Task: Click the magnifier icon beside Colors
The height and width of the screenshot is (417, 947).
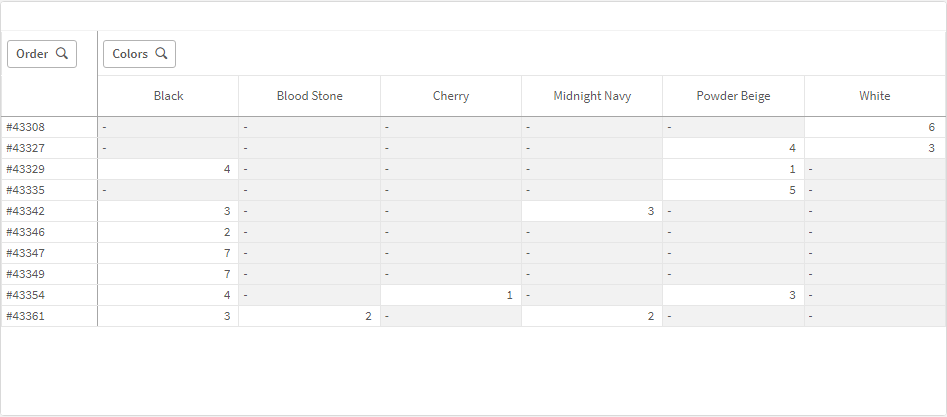Action: pos(161,54)
